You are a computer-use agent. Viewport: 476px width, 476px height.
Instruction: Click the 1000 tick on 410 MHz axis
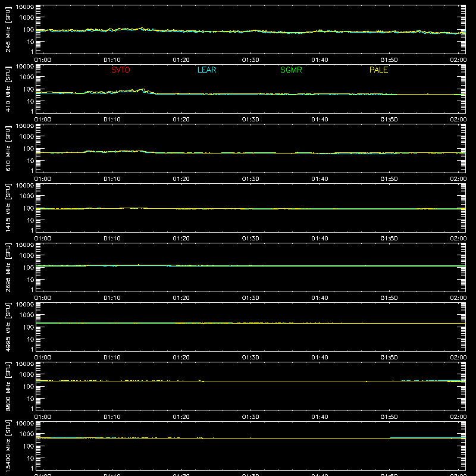click(x=27, y=77)
